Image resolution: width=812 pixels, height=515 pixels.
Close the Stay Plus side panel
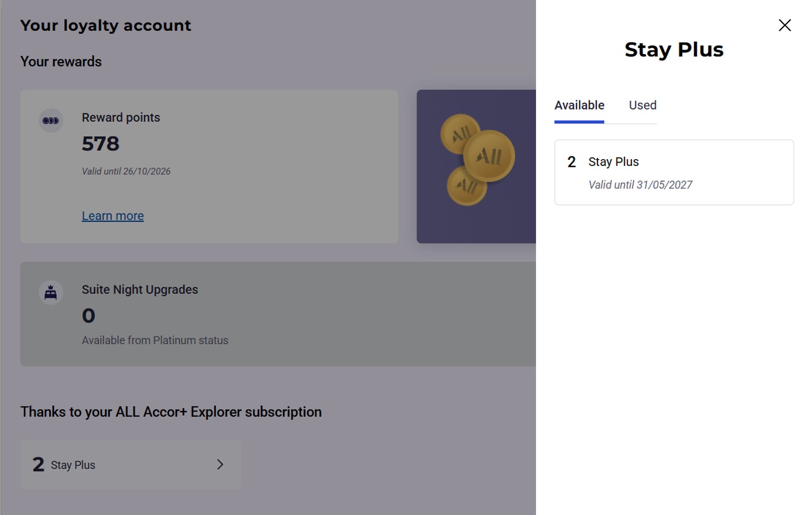click(x=785, y=25)
